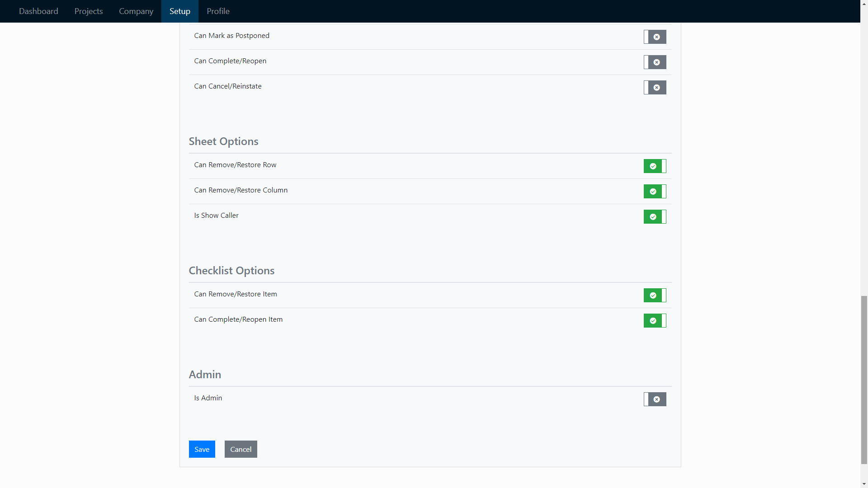Enable the Is Admin switch
868x488 pixels.
655,399
